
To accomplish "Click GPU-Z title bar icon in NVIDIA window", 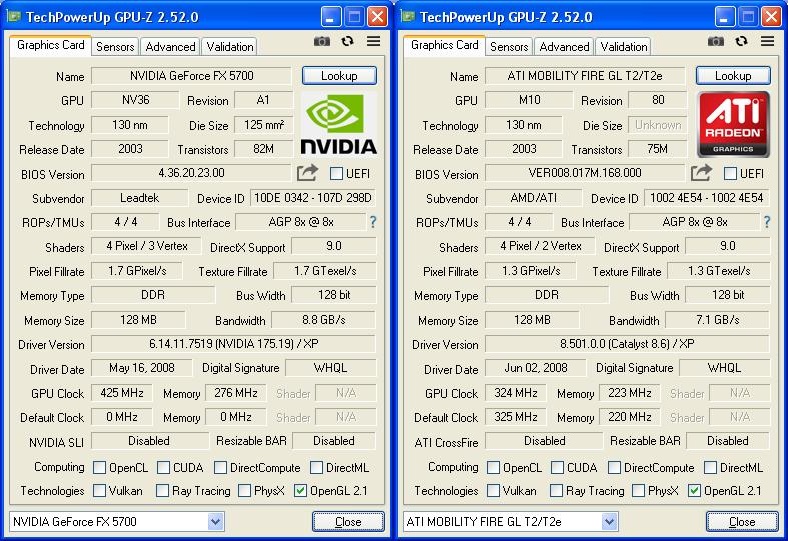I will pyautogui.click(x=14, y=17).
